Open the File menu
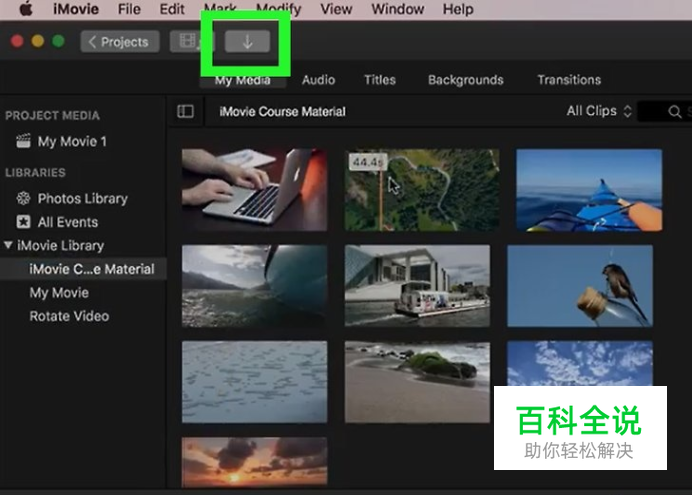 [129, 9]
